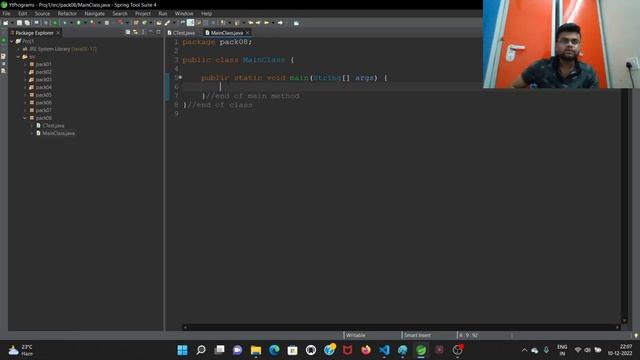Collapse the src folder node
Viewport: 640px width, 360px height.
18,57
